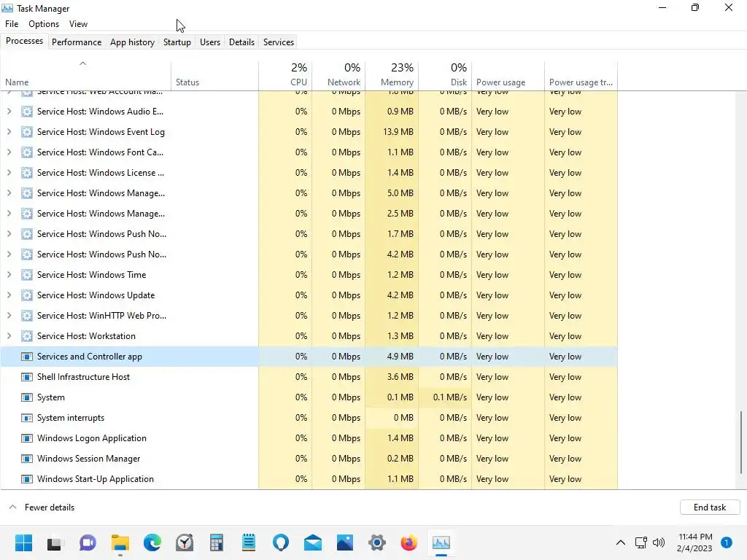Screen dimensions: 747x560
Task: Expand Service Host: Windows Font Ca... row
Action: 9,152
